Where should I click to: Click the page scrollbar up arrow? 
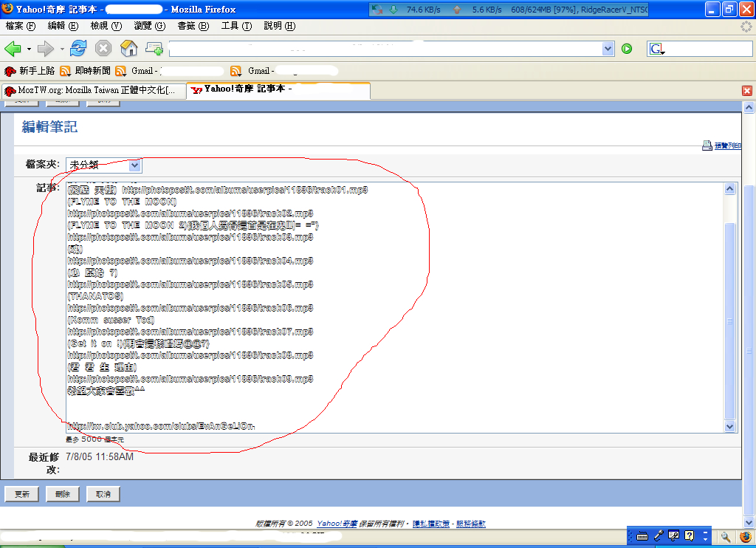click(749, 107)
